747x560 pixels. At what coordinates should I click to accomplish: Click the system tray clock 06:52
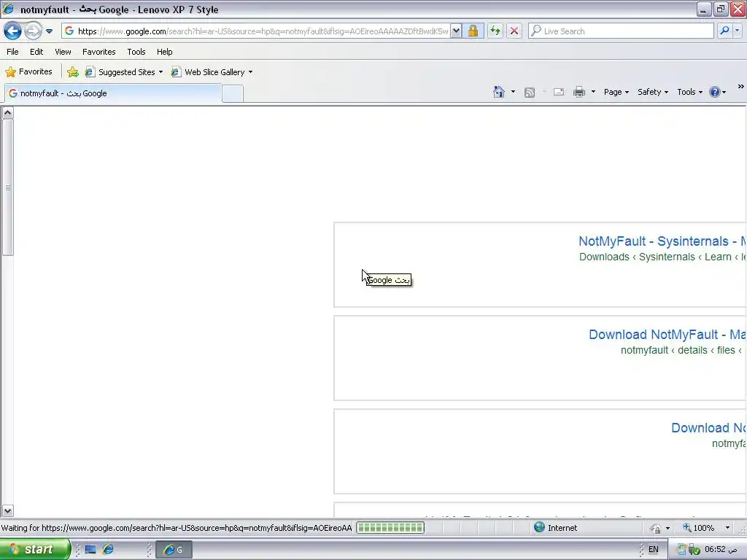point(721,549)
